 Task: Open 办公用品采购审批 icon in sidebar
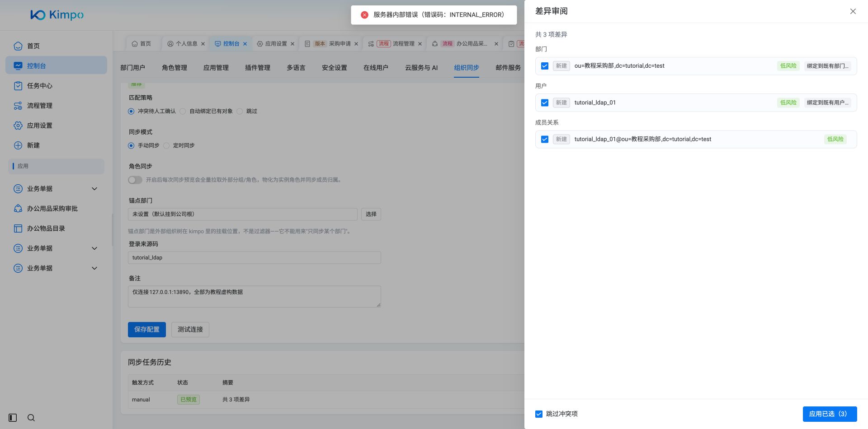coord(18,209)
